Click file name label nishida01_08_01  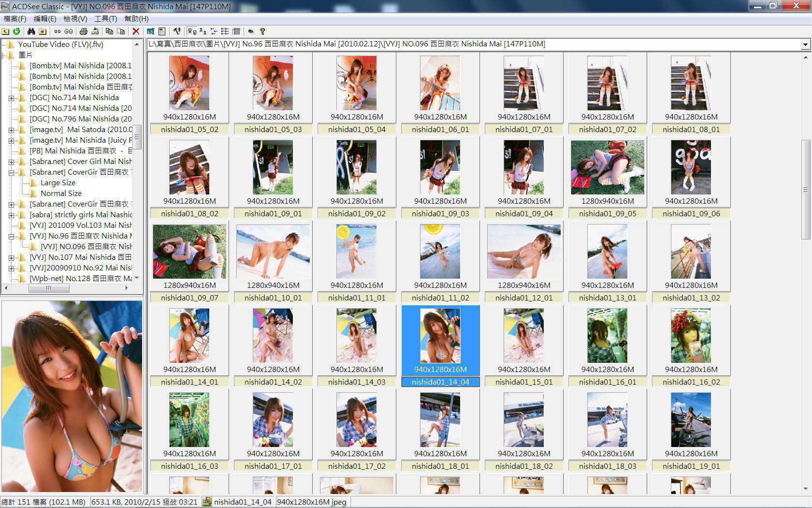pyautogui.click(x=691, y=130)
